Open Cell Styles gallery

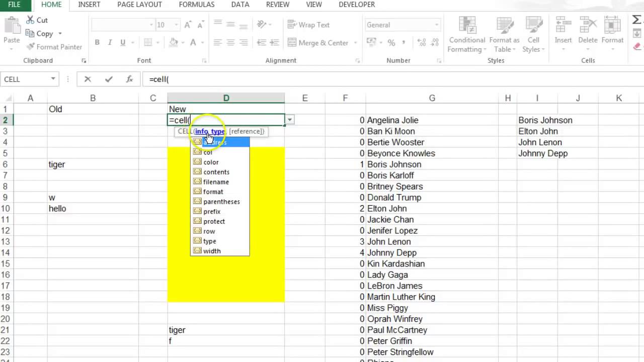click(x=533, y=34)
